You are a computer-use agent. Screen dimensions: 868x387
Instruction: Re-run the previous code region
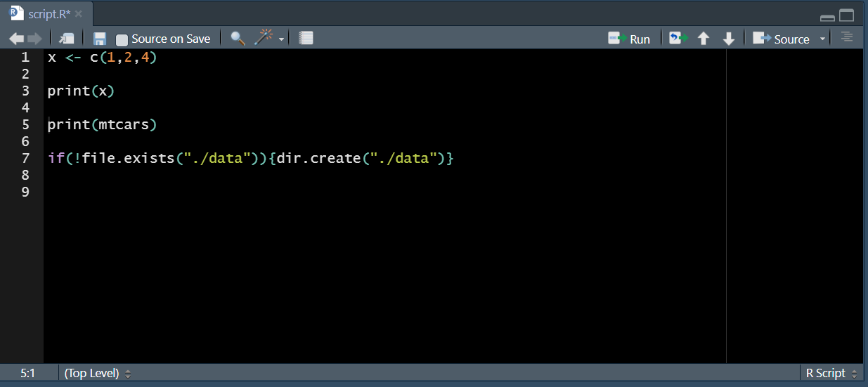[x=678, y=39]
